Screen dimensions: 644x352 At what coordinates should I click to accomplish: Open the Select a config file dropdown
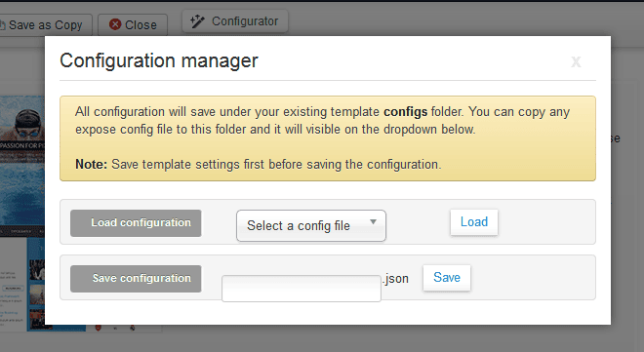coord(311,225)
